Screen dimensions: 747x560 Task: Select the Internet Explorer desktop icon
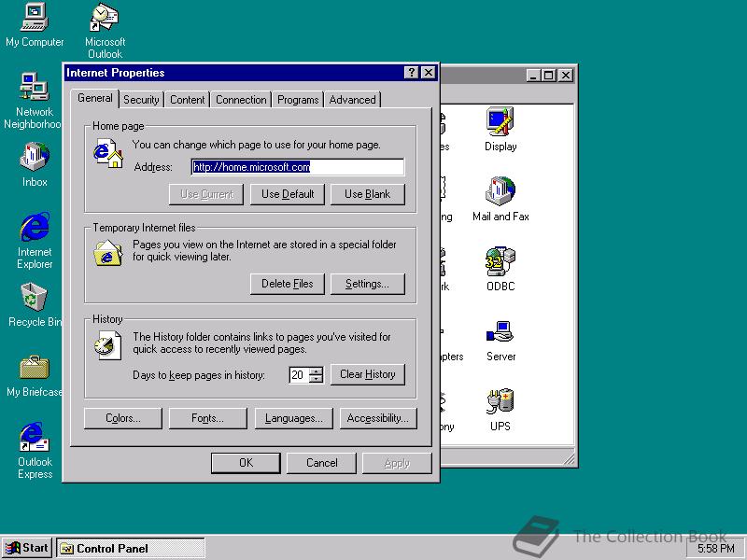[35, 241]
